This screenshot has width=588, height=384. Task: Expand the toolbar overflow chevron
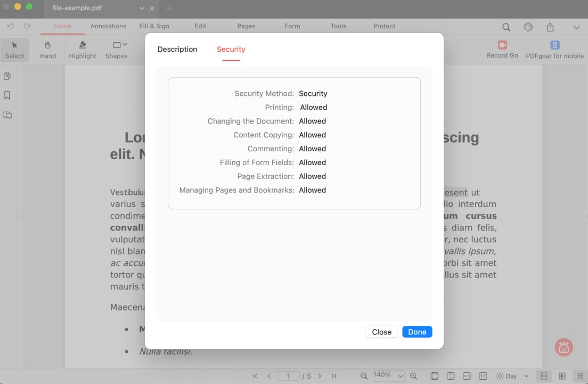(x=576, y=27)
